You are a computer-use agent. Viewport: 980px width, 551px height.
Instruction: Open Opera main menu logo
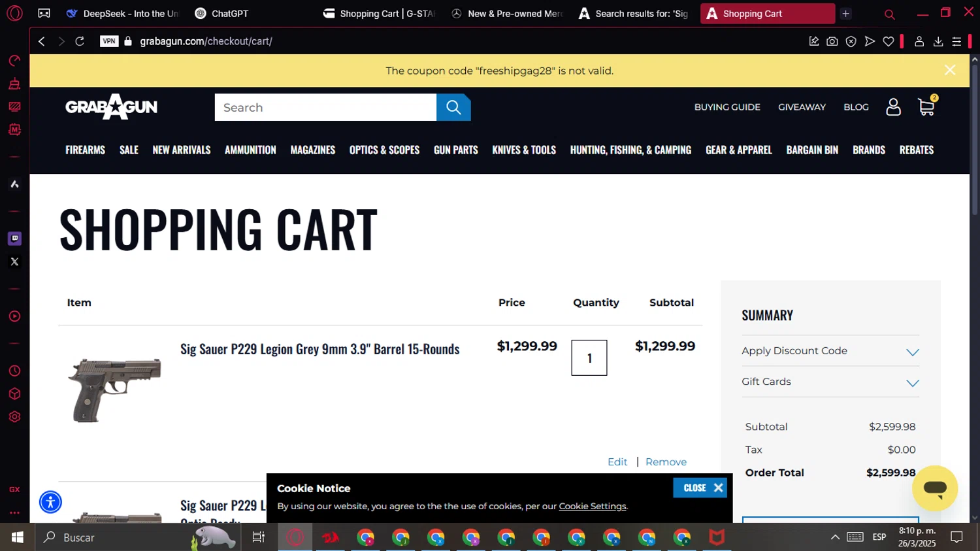pyautogui.click(x=14, y=13)
